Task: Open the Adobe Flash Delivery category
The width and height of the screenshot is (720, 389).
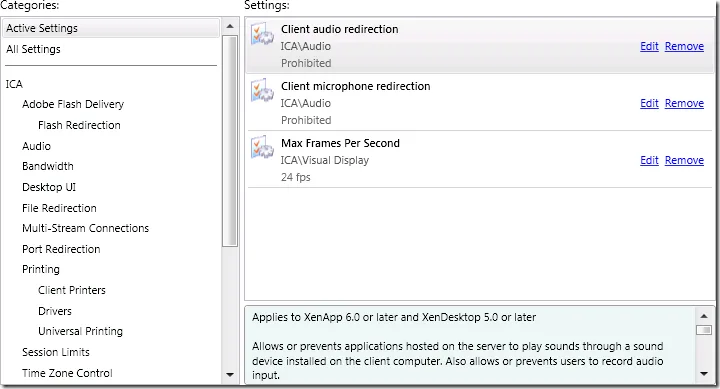Action: (73, 104)
